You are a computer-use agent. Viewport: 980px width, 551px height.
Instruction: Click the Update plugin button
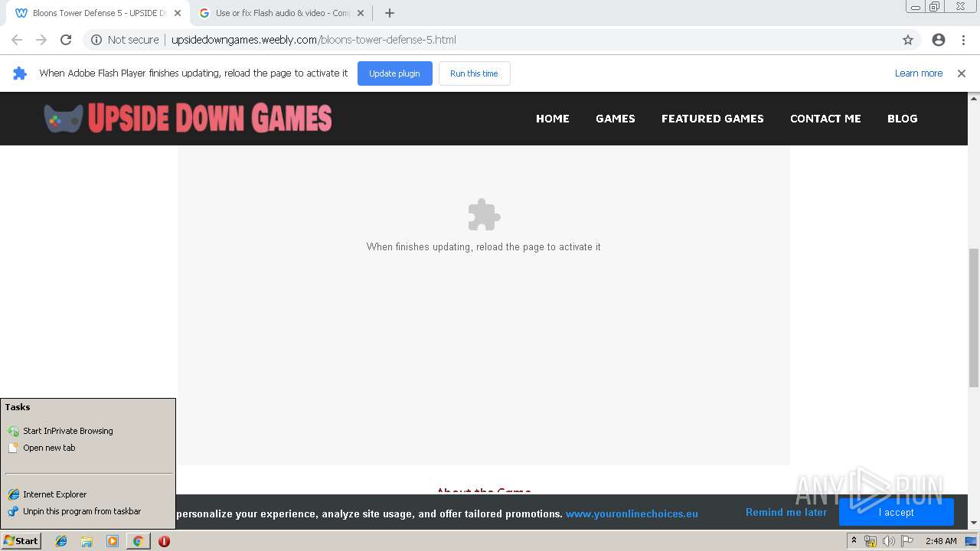click(x=394, y=73)
